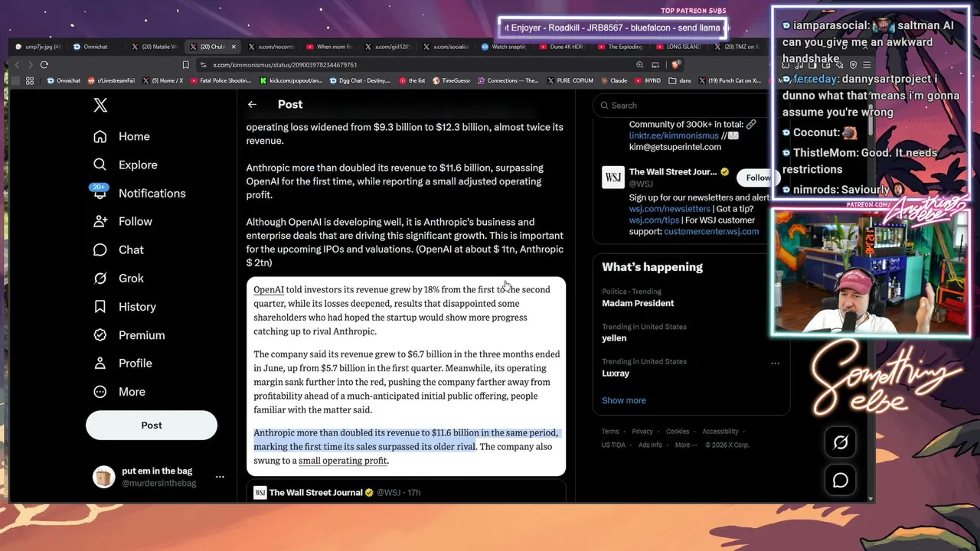Viewport: 980px width, 551px height.
Task: Open the floating messages chat button
Action: [841, 481]
